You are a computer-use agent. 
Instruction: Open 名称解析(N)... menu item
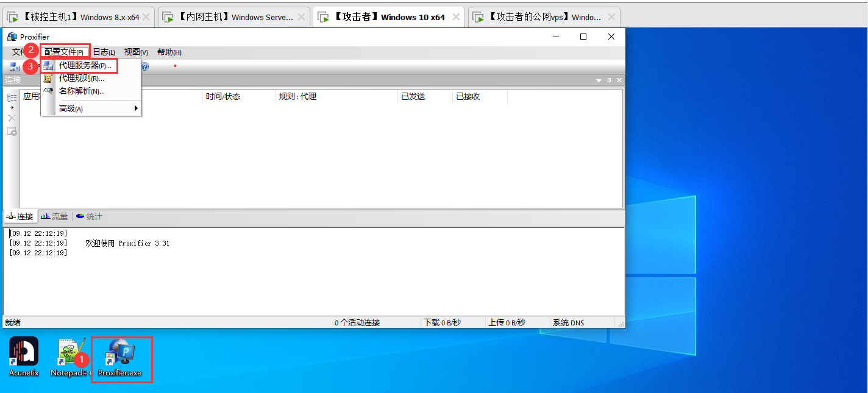pos(82,91)
